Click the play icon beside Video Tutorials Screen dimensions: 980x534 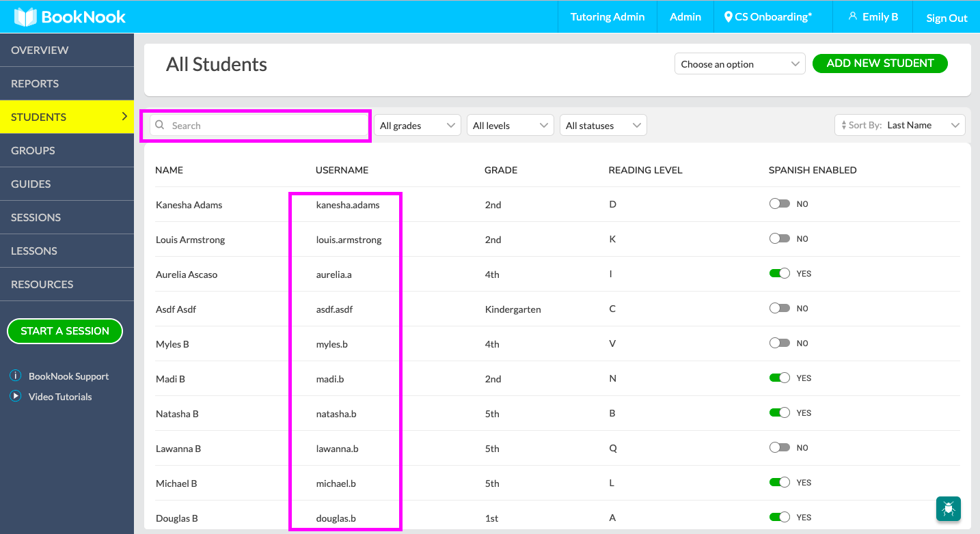click(x=15, y=396)
